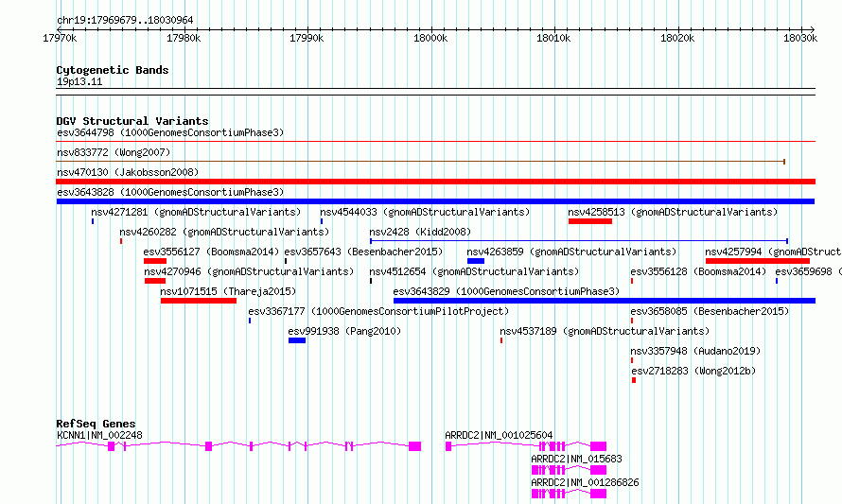The height and width of the screenshot is (504, 842).
Task: Click the 19p13.11 cytogenetic band label
Action: (x=79, y=82)
